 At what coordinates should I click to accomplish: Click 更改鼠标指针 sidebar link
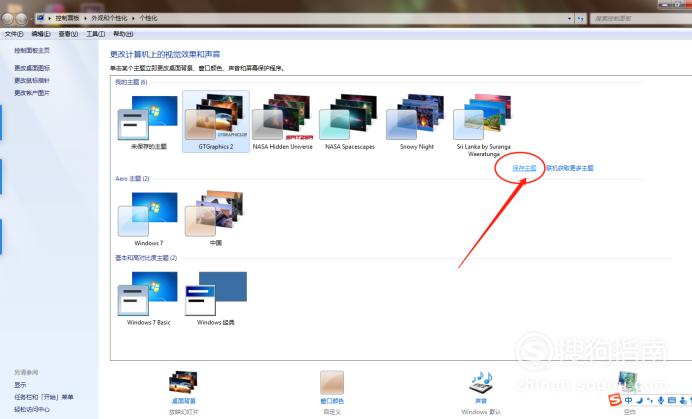point(32,80)
